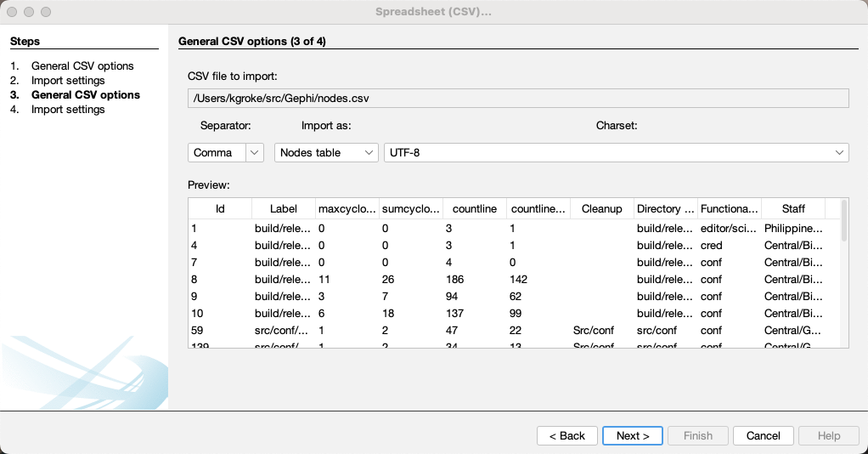Open the UTF-8 charset dropdown
868x454 pixels.
(616, 152)
